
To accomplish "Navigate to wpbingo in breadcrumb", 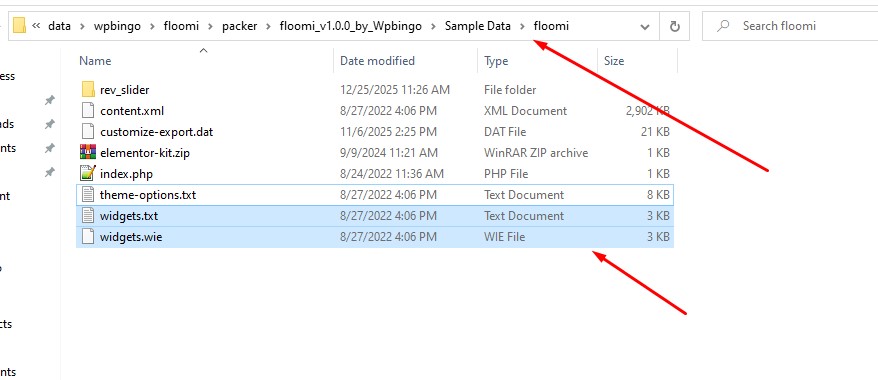I will 117,26.
